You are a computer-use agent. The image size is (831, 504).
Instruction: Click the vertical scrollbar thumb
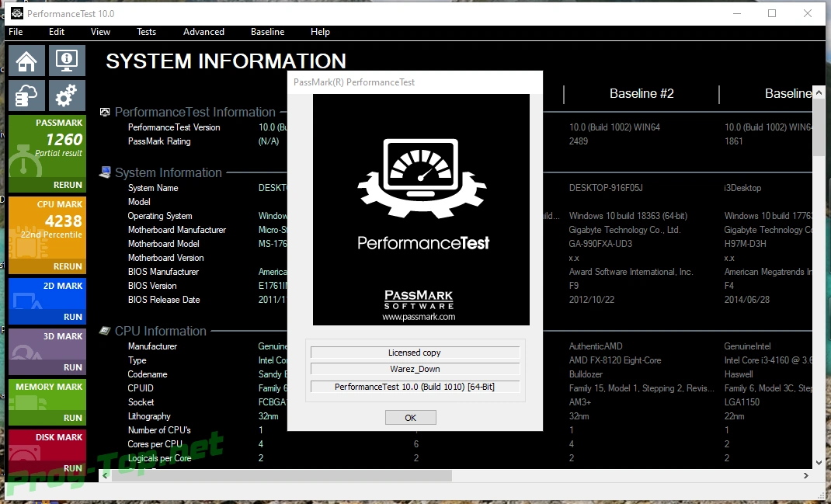819,127
